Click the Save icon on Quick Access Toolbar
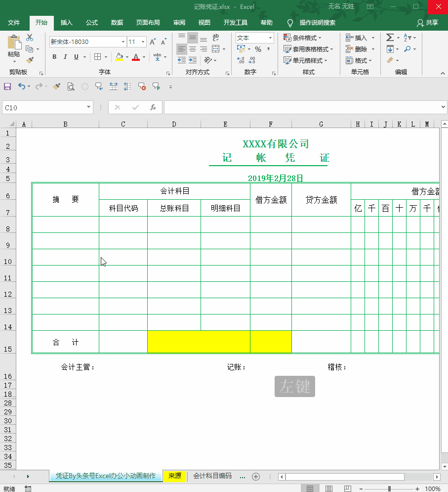Viewport: 448px width, 492px height. (x=7, y=87)
